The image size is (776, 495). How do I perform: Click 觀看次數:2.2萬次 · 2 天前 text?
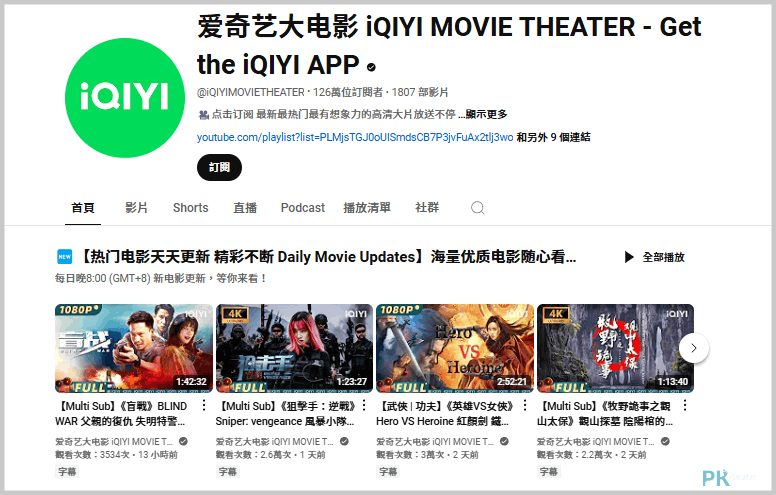click(592, 454)
